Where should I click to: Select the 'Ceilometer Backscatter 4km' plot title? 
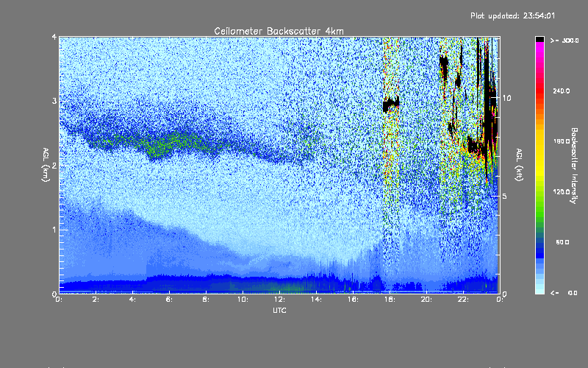point(279,31)
